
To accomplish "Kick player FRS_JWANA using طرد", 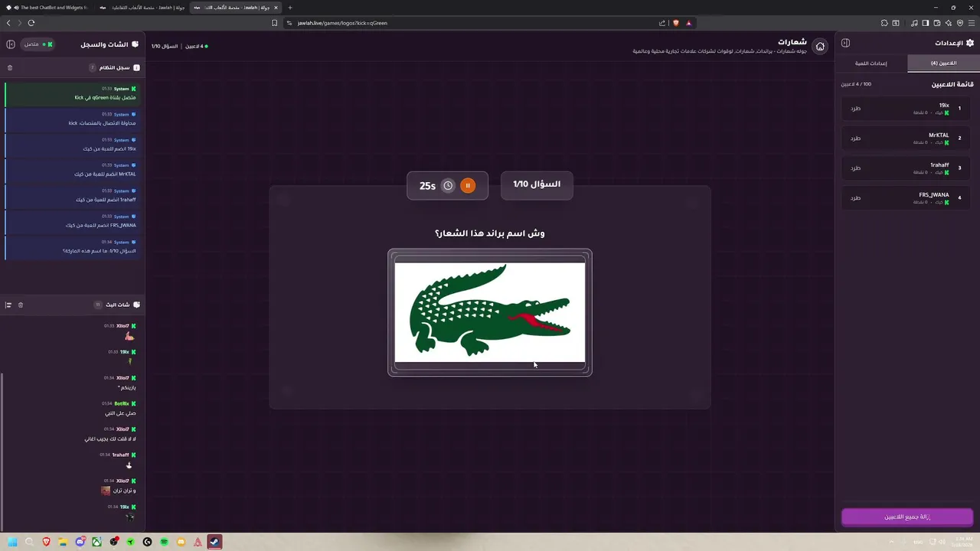I will [855, 197].
